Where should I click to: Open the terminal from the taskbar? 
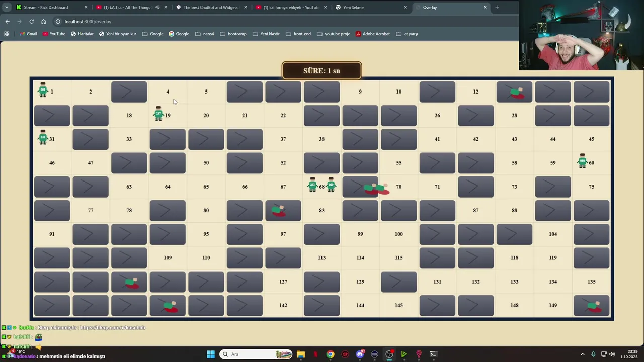point(433,354)
